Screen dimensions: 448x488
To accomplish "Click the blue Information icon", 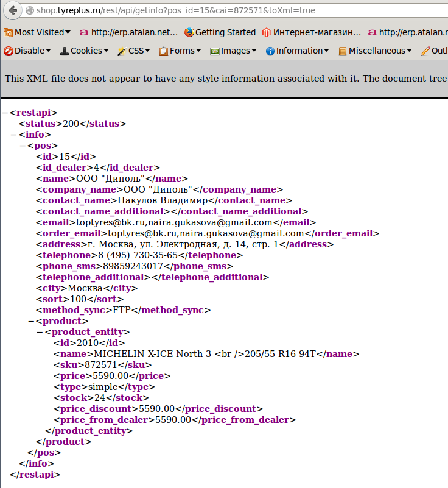I will 270,51.
